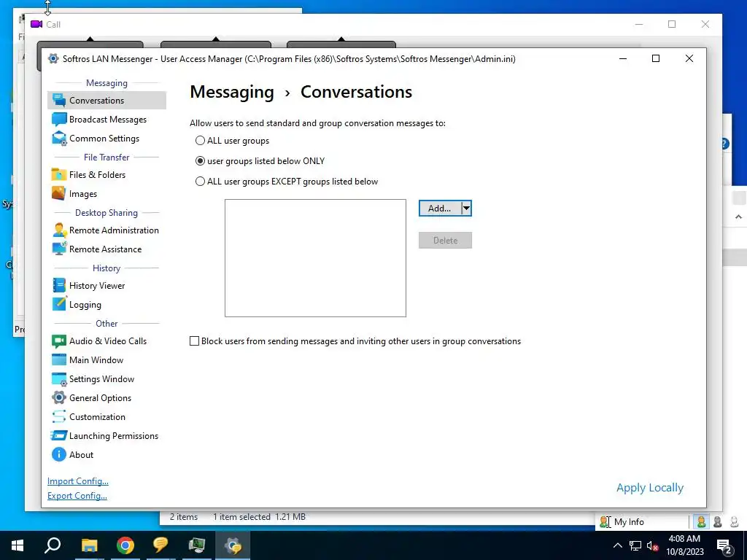Click the green user status icon
Screen dimensions: 747x560
click(x=701, y=522)
